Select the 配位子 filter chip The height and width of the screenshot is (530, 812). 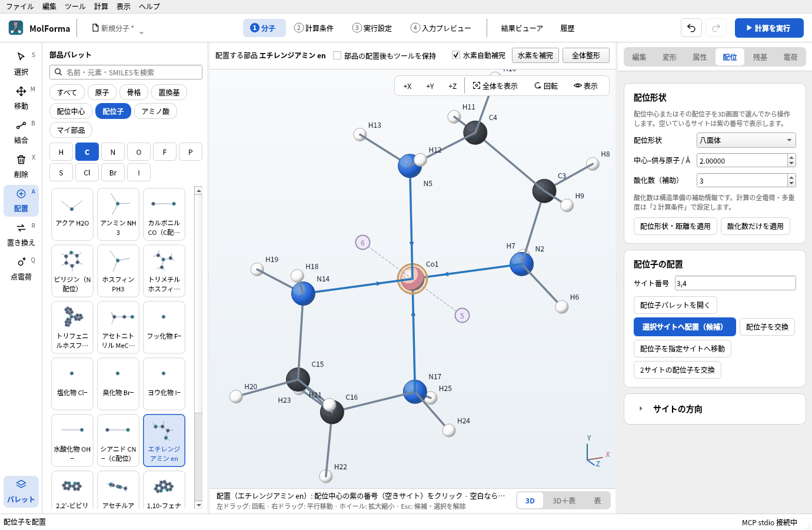click(x=113, y=111)
